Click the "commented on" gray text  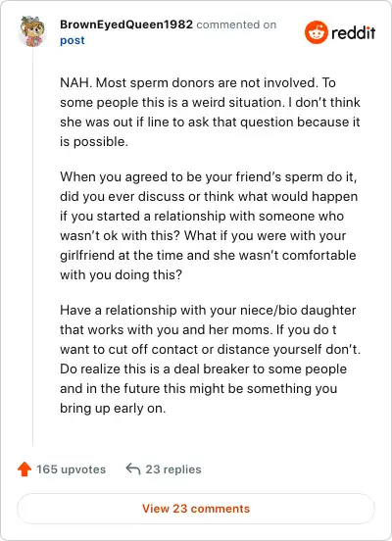click(x=236, y=25)
